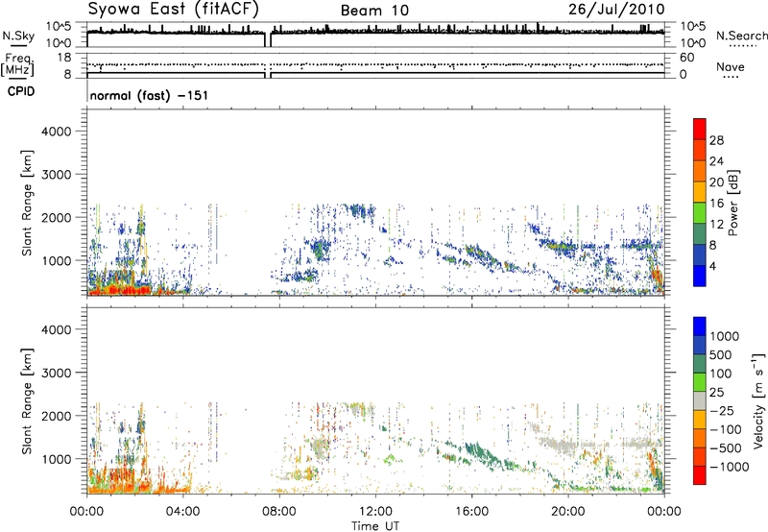Select the "20:00" time tick label

pyautogui.click(x=568, y=512)
